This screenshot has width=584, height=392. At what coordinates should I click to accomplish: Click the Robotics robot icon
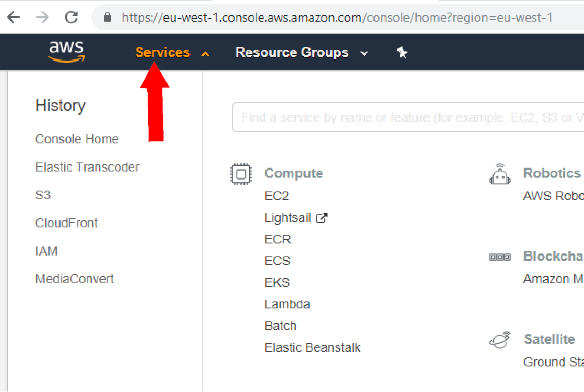[500, 174]
